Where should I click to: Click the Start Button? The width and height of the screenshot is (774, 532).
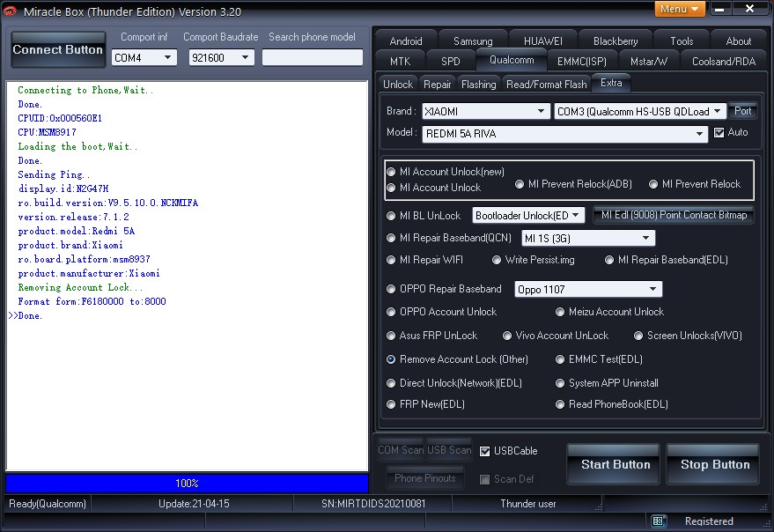pyautogui.click(x=613, y=464)
